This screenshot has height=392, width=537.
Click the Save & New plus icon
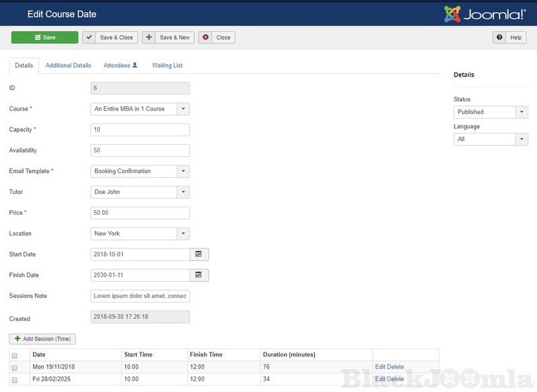[148, 38]
